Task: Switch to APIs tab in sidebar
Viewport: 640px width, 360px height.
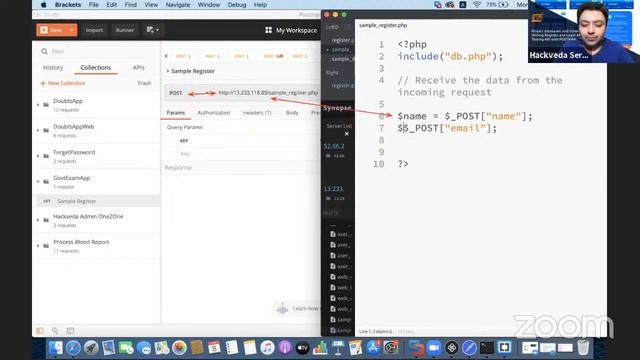Action: click(138, 67)
